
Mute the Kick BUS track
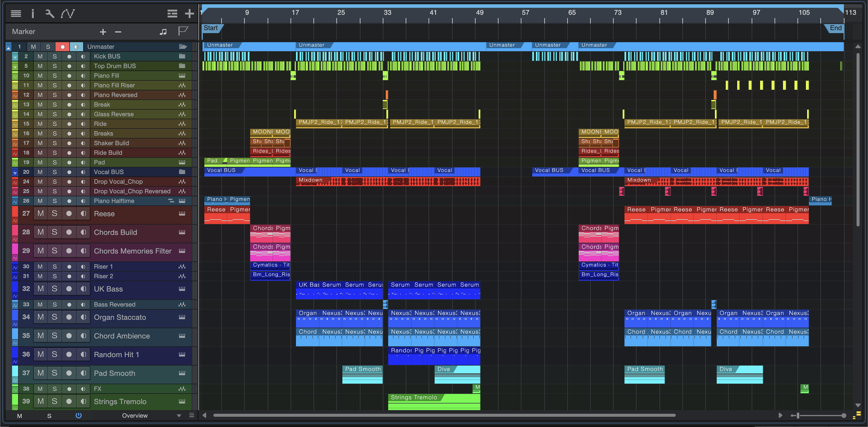click(x=40, y=56)
